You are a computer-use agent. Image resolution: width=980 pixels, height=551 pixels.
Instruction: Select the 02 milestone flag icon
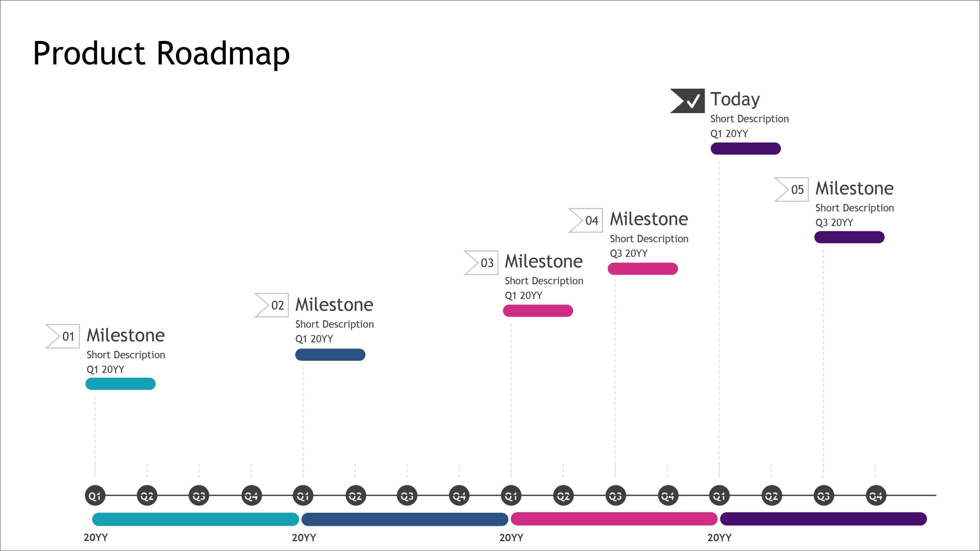coord(272,305)
